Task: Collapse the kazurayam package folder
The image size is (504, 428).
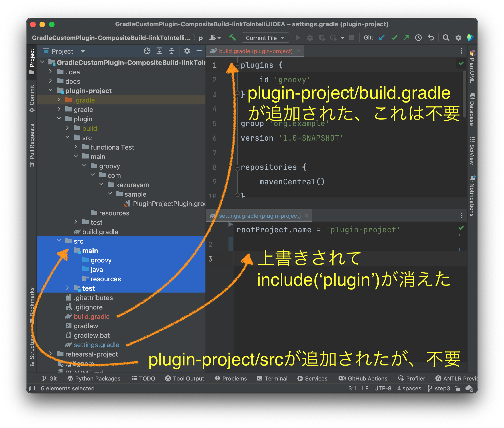Action: pyautogui.click(x=101, y=184)
